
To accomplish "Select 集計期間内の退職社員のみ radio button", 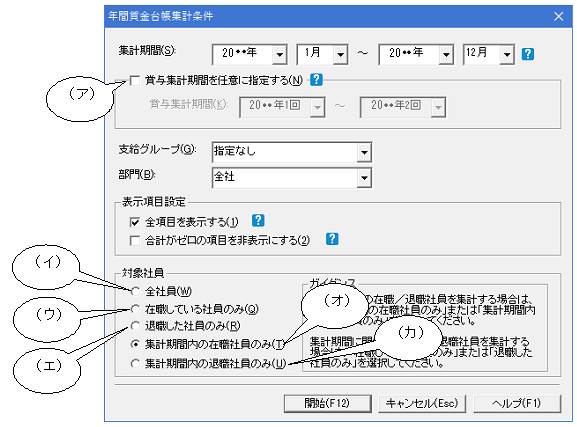I will click(135, 363).
